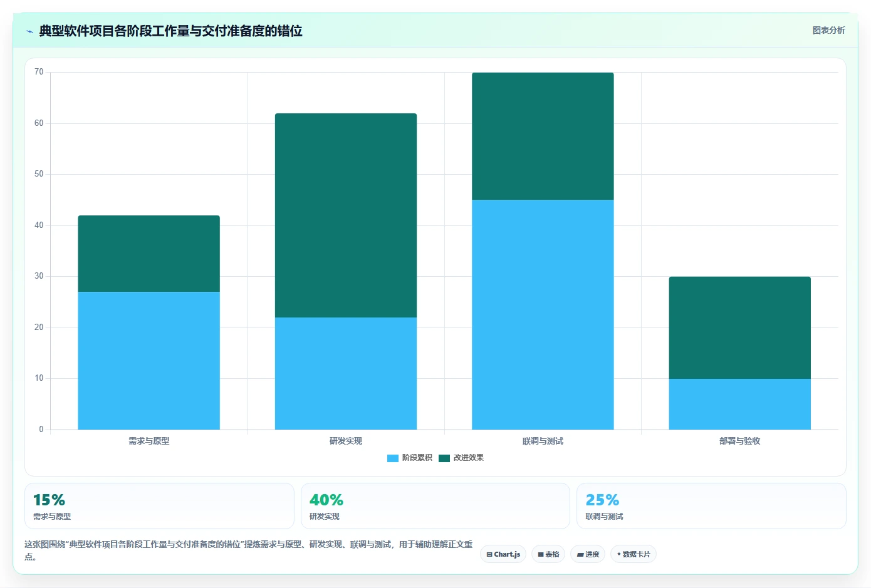Click the green bar segment for 部署与验收

(740, 328)
